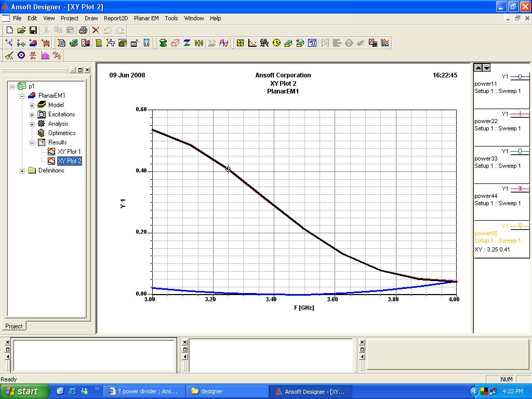Image resolution: width=532 pixels, height=399 pixels.
Task: Switch to the Project tab
Action: pos(14,326)
